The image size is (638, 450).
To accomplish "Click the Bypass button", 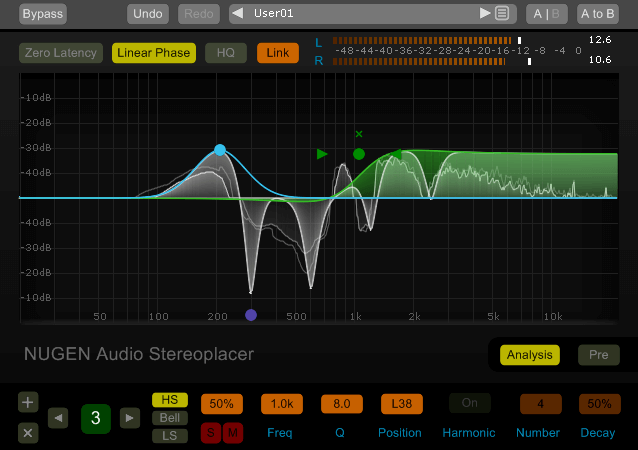I will click(43, 14).
